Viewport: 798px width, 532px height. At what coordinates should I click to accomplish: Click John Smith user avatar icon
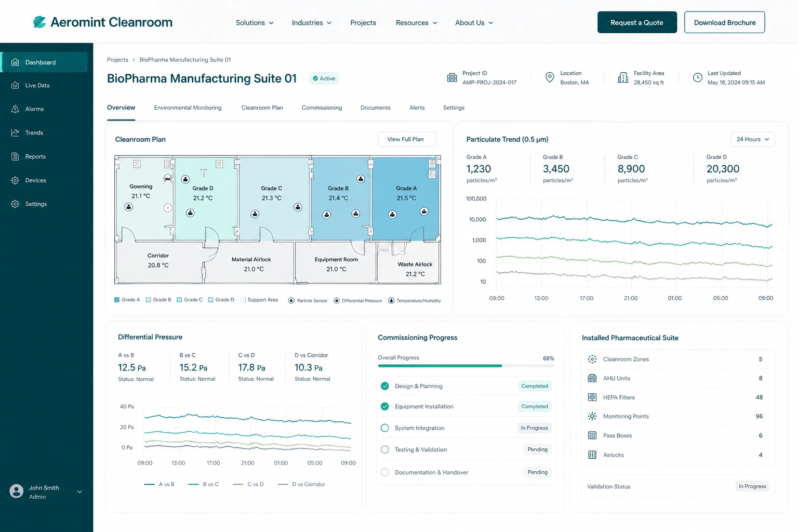(x=17, y=491)
